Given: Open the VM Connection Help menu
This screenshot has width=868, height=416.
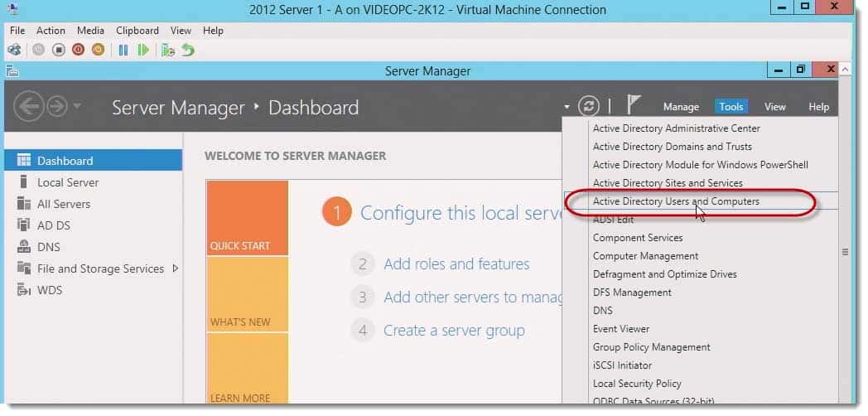Looking at the screenshot, I should click(213, 31).
